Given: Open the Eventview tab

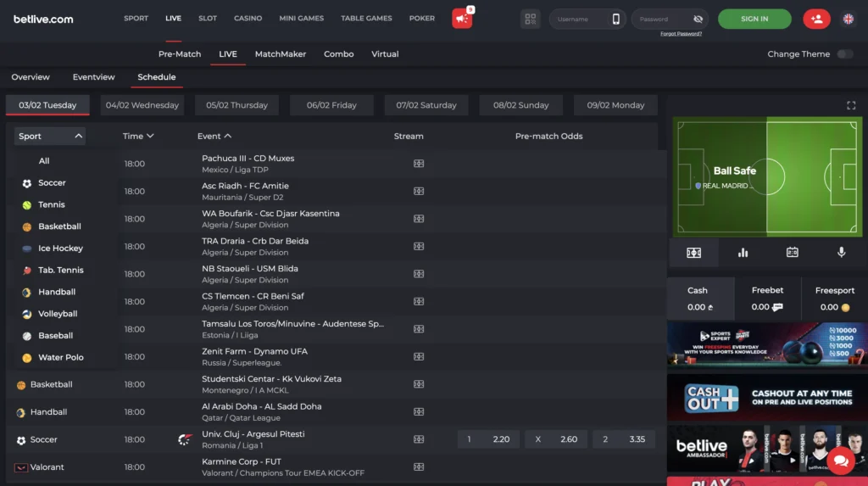Looking at the screenshot, I should coord(93,77).
